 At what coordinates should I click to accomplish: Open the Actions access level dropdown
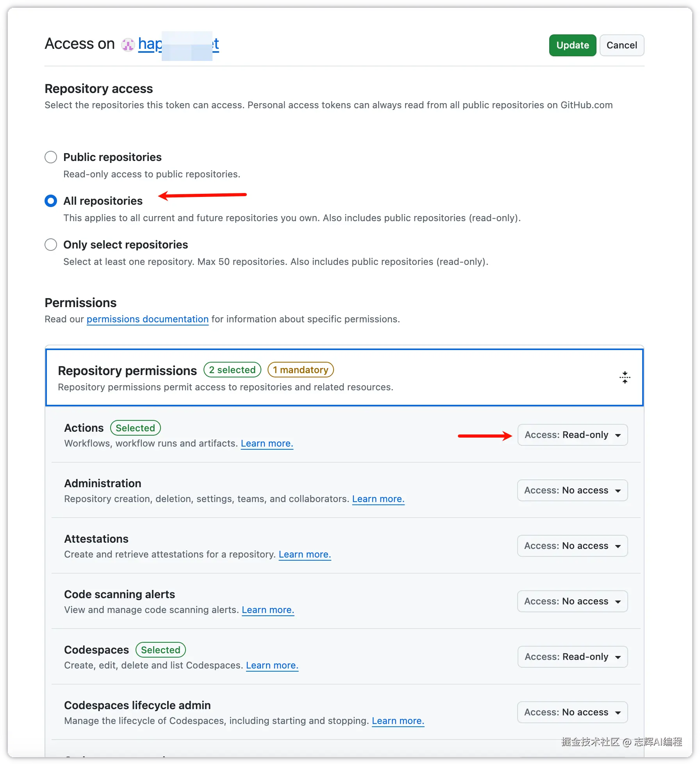572,435
